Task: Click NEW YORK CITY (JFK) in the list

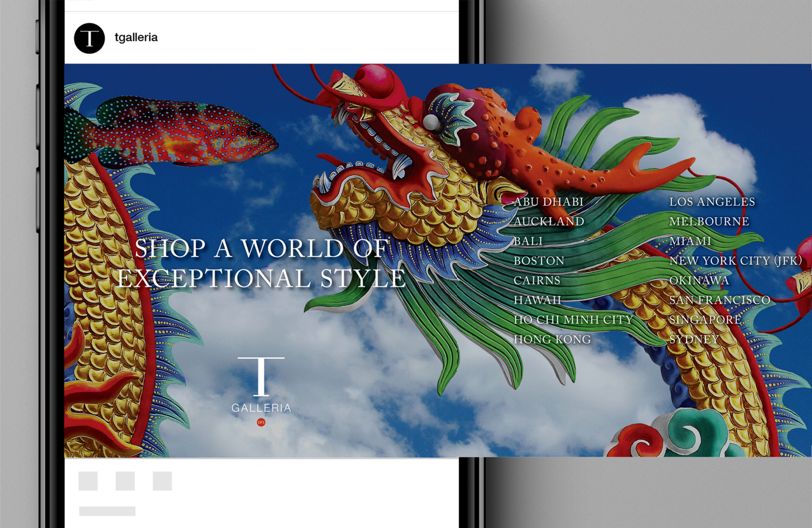Action: pyautogui.click(x=736, y=261)
